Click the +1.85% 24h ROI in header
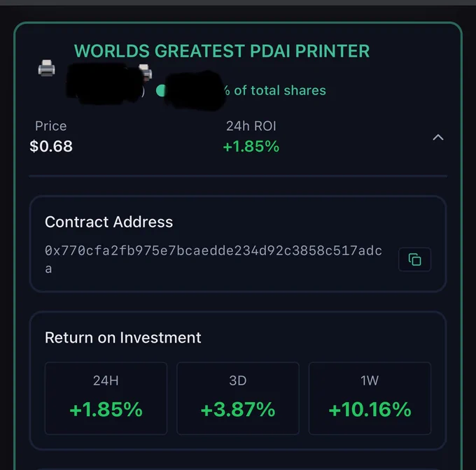Image resolution: width=476 pixels, height=470 pixels. (x=251, y=146)
